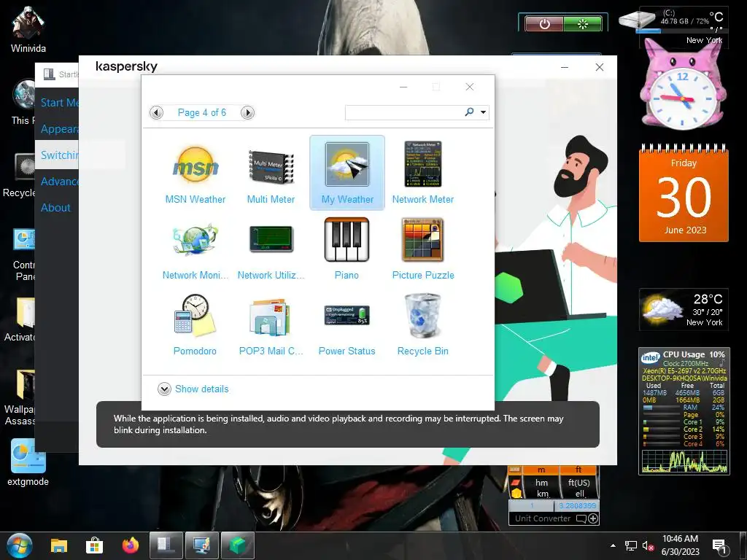The image size is (747, 560).
Task: Go to previous gadget page
Action: (156, 113)
